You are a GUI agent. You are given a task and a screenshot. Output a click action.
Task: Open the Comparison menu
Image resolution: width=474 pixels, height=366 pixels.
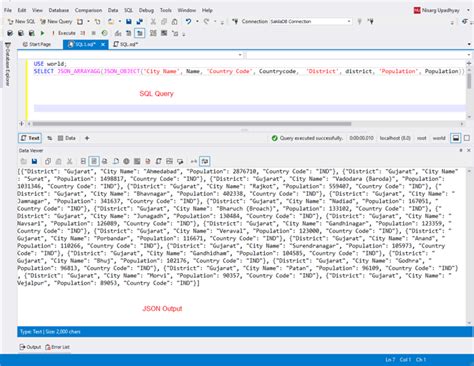pos(88,10)
